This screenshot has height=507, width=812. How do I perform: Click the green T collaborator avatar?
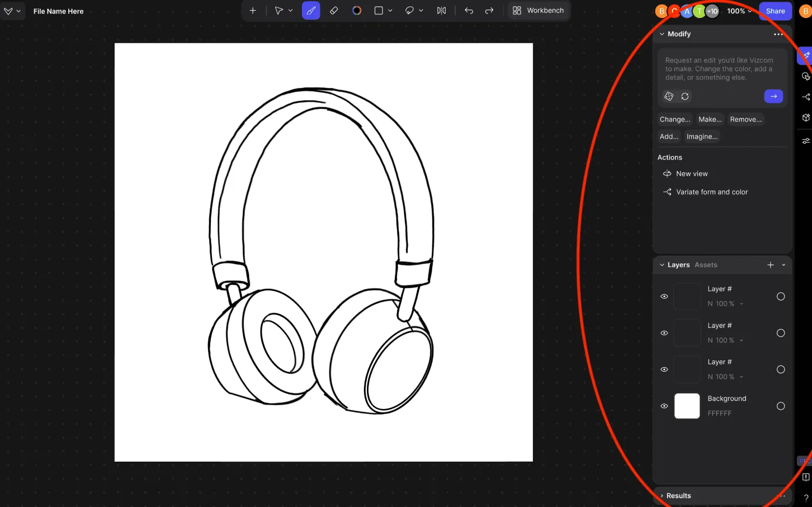pos(700,11)
